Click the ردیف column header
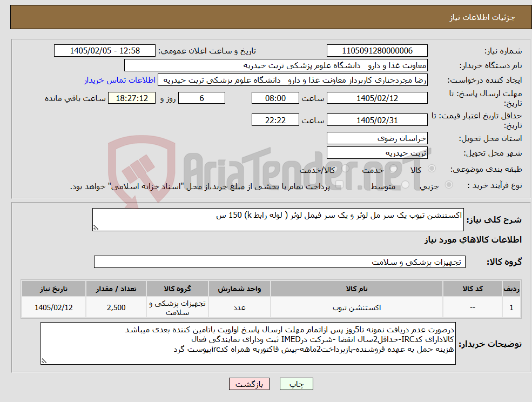532x402 pixels. pos(511,289)
